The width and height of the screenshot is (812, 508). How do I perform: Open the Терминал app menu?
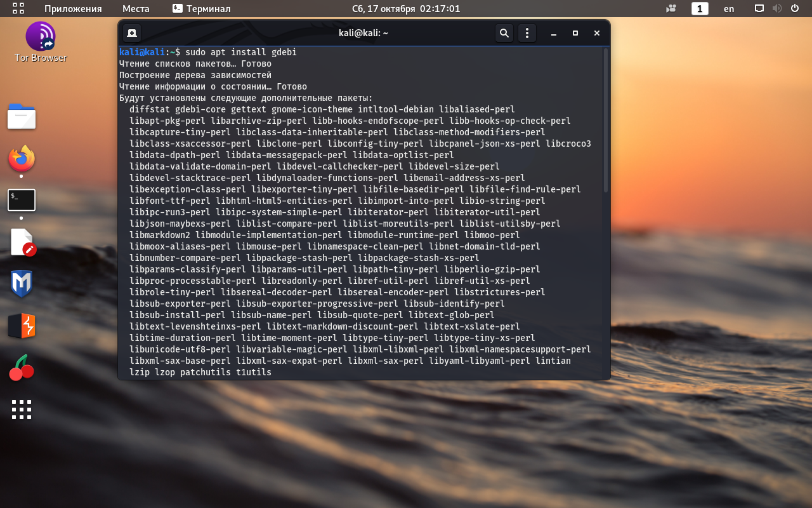click(202, 8)
